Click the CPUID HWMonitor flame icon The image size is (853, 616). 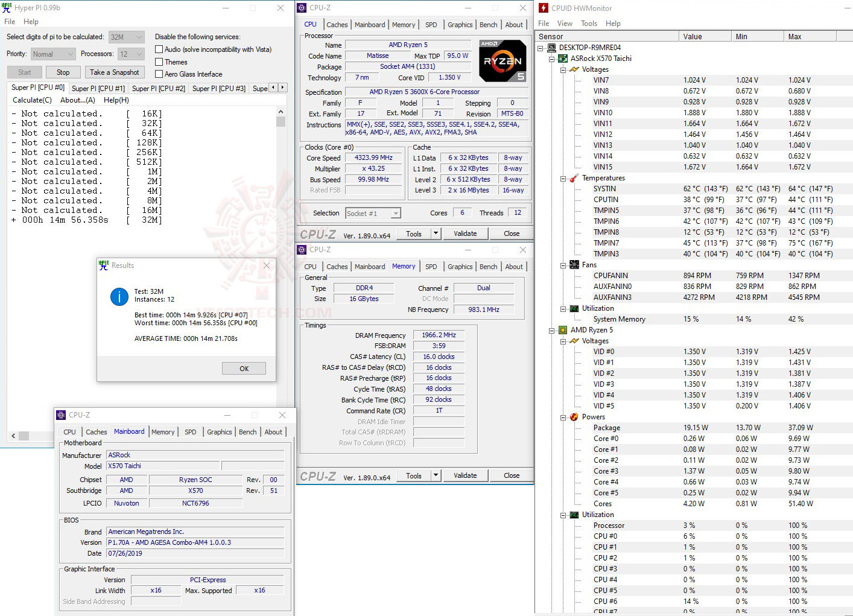point(542,8)
